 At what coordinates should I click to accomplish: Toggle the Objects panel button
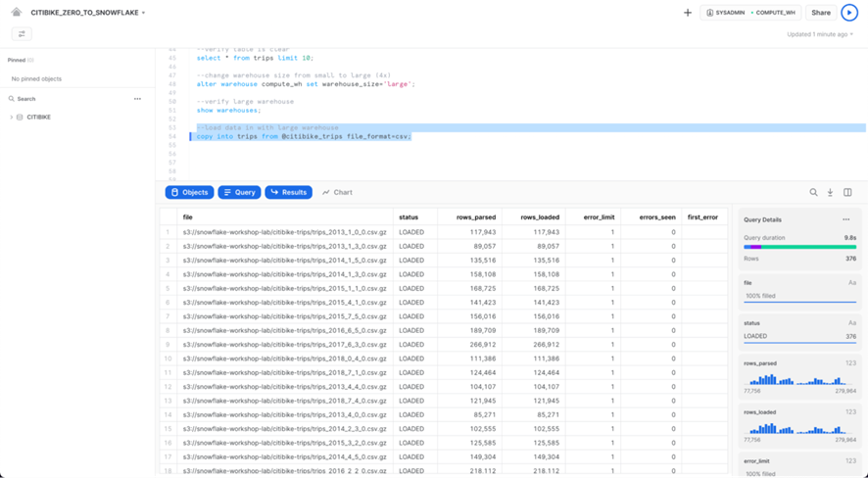pos(189,193)
